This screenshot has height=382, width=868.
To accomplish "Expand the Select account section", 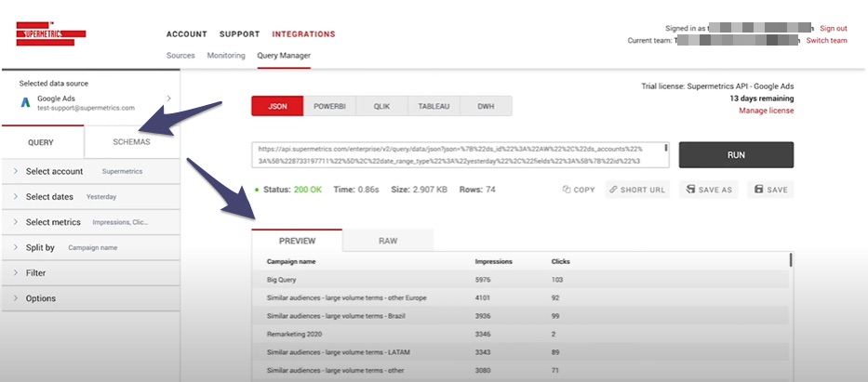I will (91, 171).
